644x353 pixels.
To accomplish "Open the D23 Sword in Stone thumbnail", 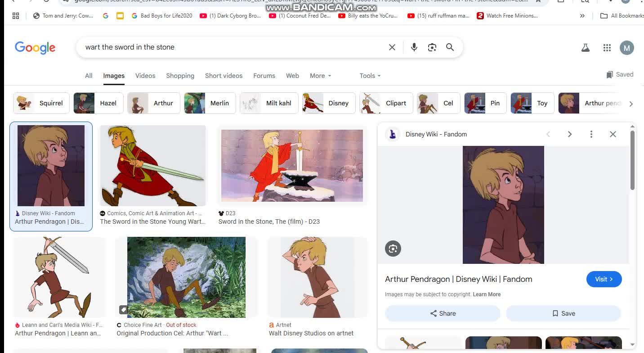I will (292, 166).
